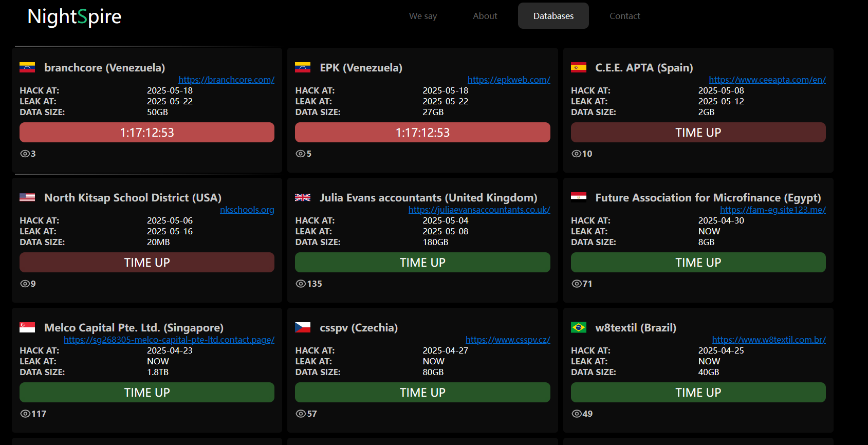The image size is (868, 445).
Task: Open the fam-eg.site123.me link
Action: tap(773, 210)
